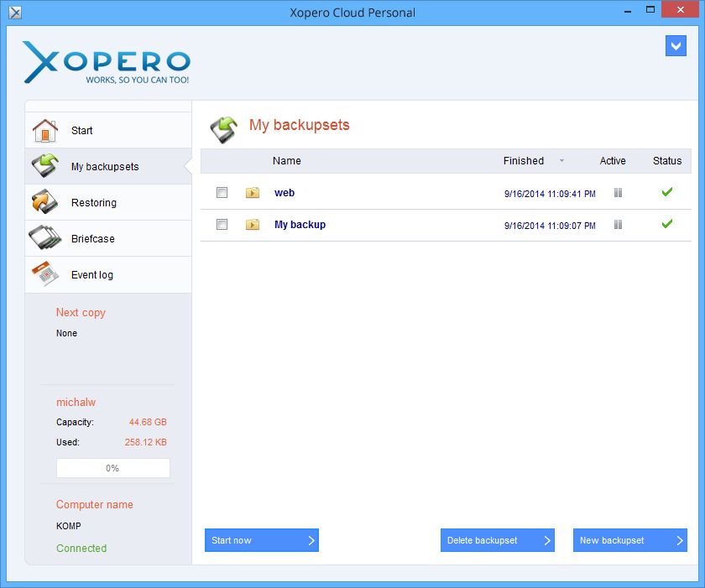Open the Event log calendar icon

click(46, 274)
